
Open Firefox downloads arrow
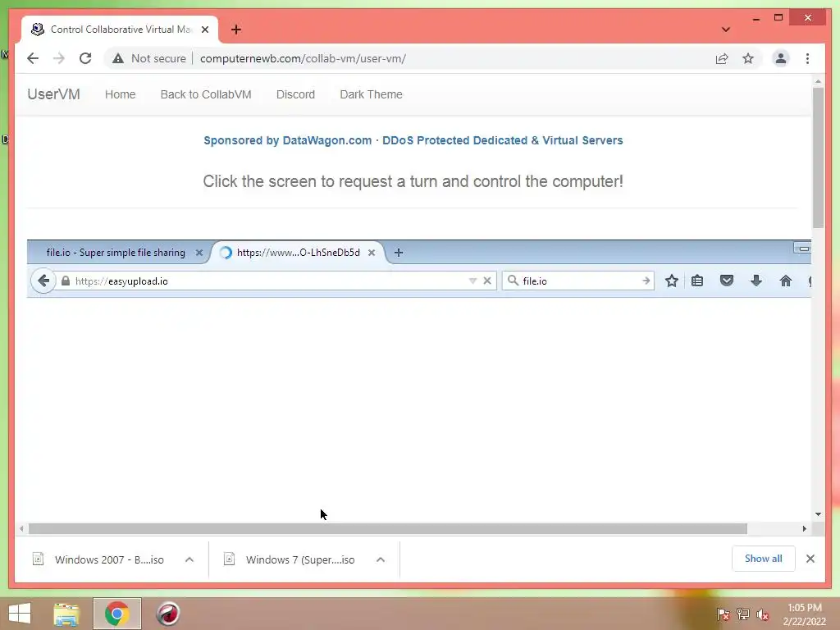(x=756, y=281)
